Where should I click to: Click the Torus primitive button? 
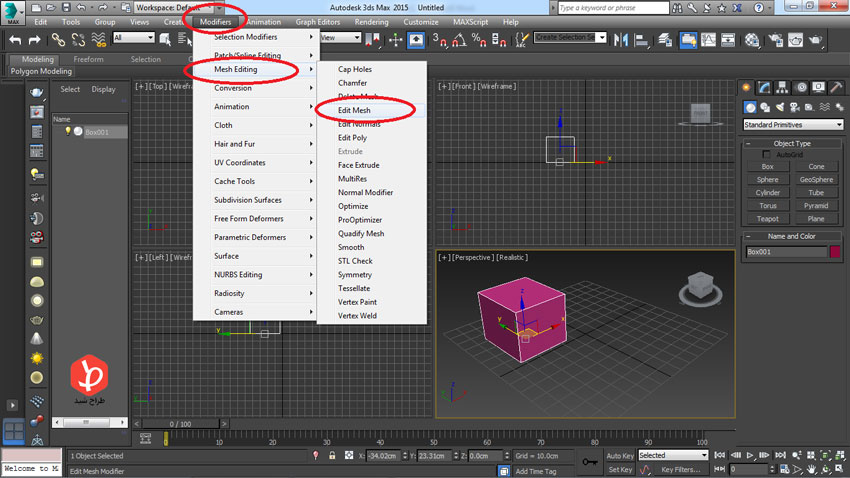[768, 206]
